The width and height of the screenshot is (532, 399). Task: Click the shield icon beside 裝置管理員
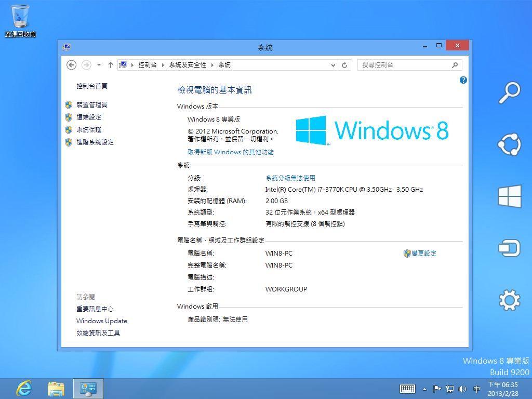tap(69, 105)
